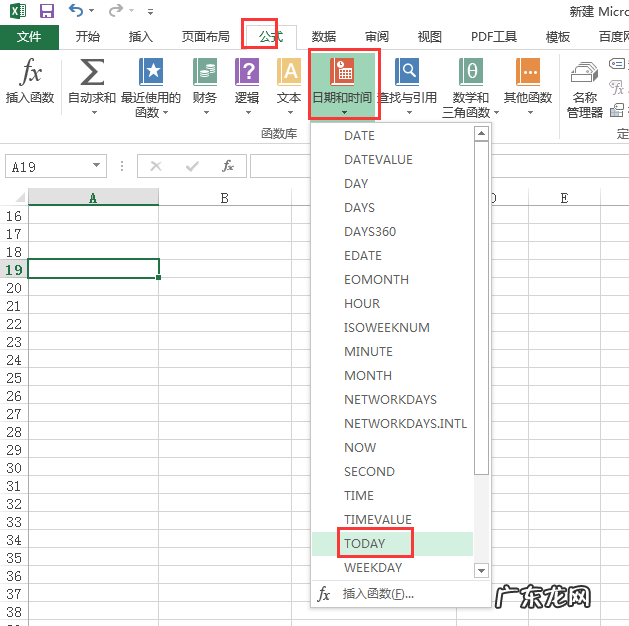629x626 pixels.
Task: Open the Name Box dropdown arrow
Action: [x=96, y=165]
